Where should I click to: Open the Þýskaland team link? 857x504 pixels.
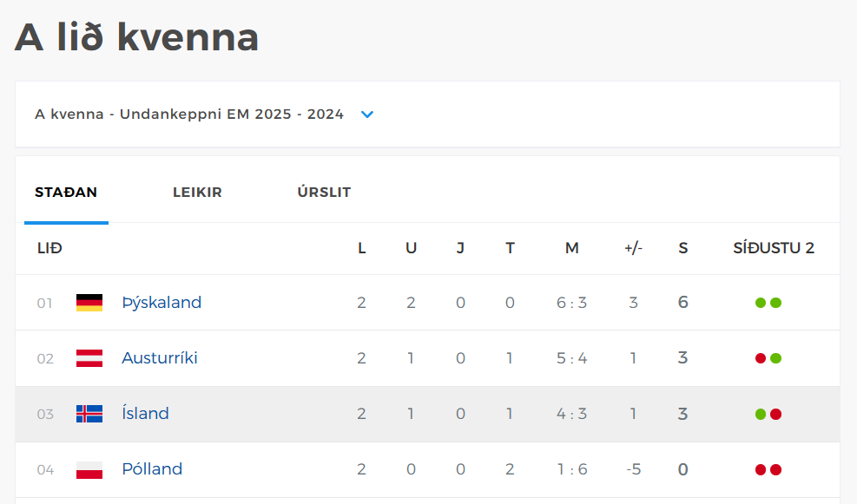pos(162,302)
